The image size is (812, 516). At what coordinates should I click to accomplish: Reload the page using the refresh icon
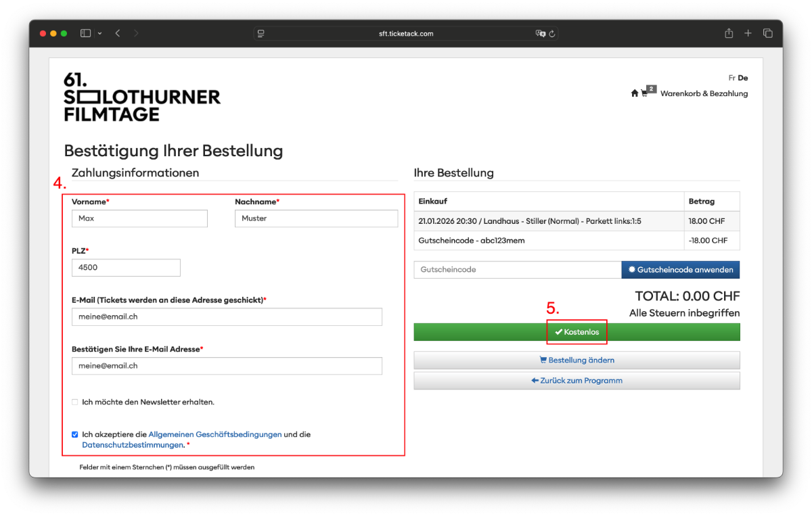(x=552, y=33)
